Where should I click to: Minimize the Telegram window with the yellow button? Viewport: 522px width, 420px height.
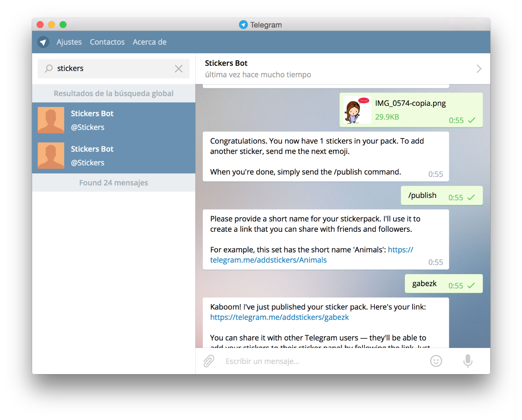[x=51, y=24]
